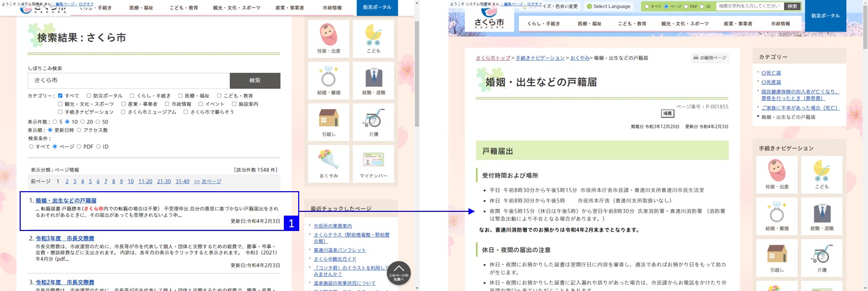Click ログオフ link in right pane header

535,4
